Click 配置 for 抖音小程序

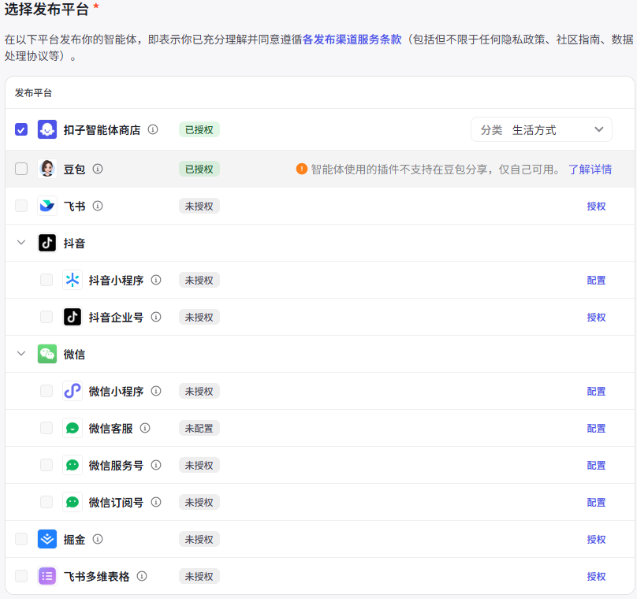tap(596, 280)
